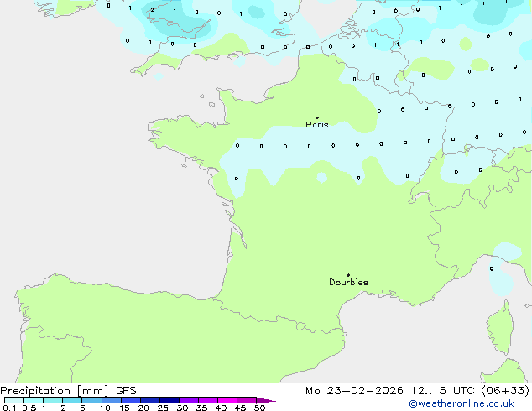Click the purple arrow tip beyond legend value 50
The width and height of the screenshot is (532, 411).
coord(266,400)
